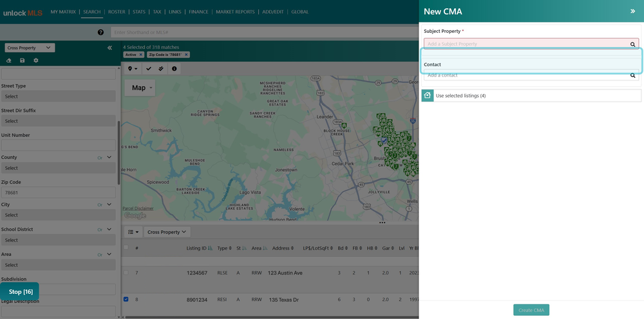Remove the Active filter chip
This screenshot has width=644, height=319.
coord(140,55)
